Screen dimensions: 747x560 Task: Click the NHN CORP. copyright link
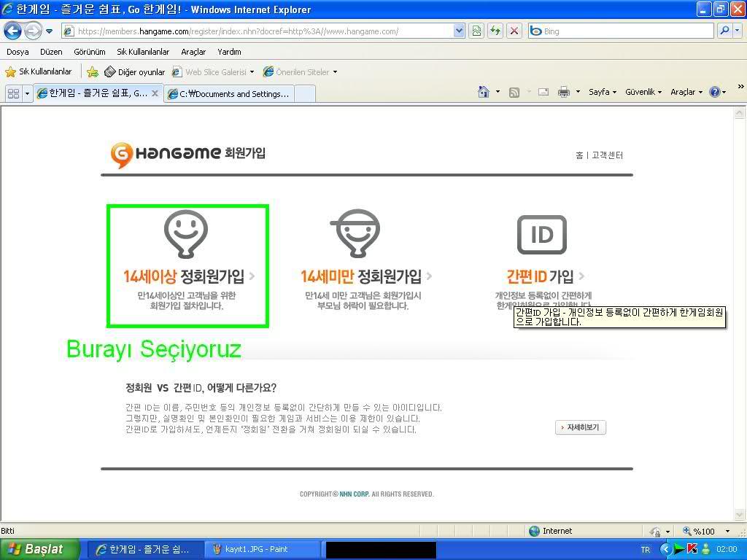354,494
